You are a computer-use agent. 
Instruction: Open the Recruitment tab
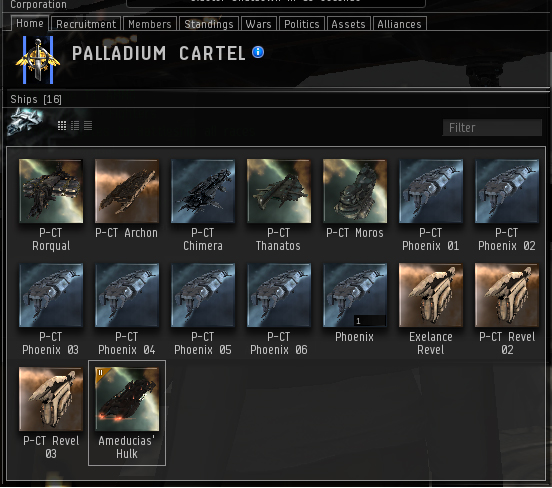(86, 24)
